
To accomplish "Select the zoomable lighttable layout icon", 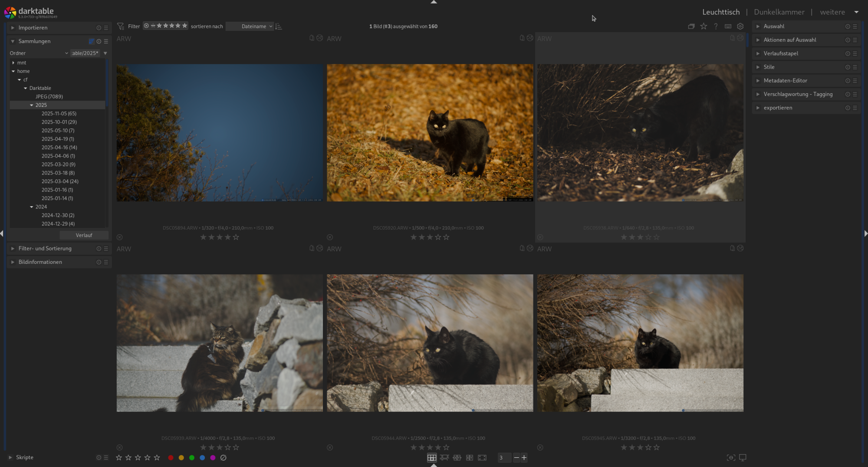I will 444,457.
